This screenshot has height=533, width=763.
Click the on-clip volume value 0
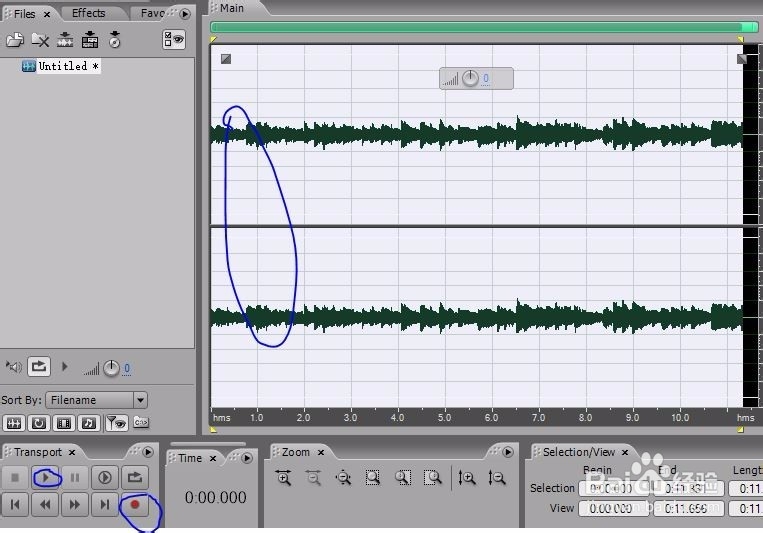[x=486, y=78]
